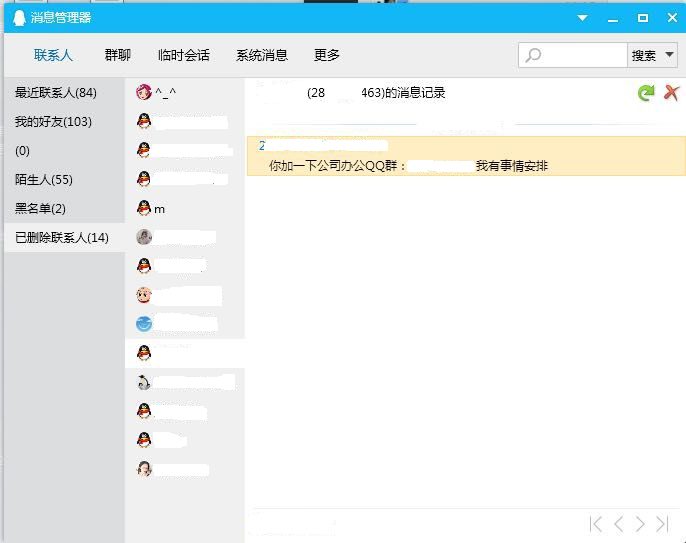Switch to the 联系人 tab
Image resolution: width=686 pixels, height=543 pixels.
coord(53,55)
